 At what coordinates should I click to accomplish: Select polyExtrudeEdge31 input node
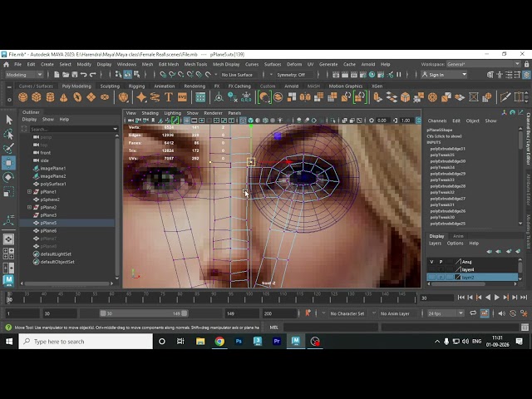[x=447, y=149]
